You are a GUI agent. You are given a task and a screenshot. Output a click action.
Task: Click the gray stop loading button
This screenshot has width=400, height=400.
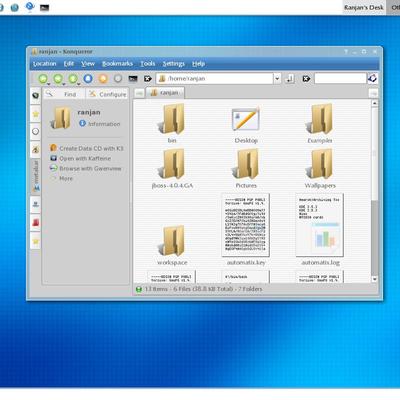point(118,79)
